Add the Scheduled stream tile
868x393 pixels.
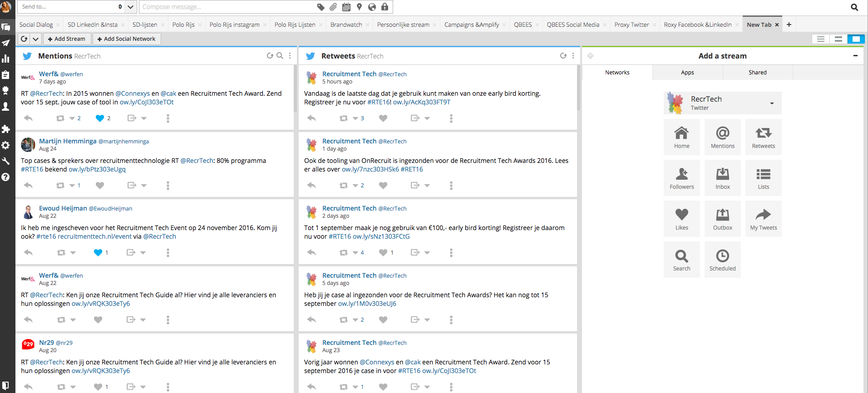pyautogui.click(x=722, y=260)
